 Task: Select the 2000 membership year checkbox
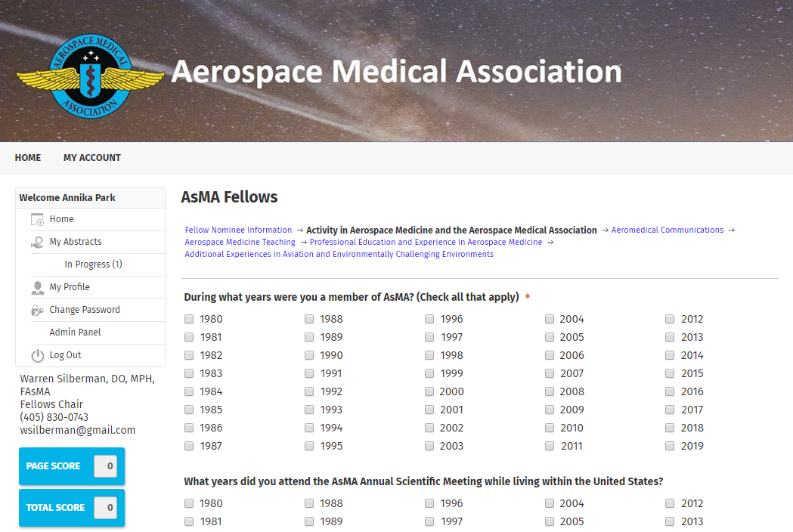point(429,391)
